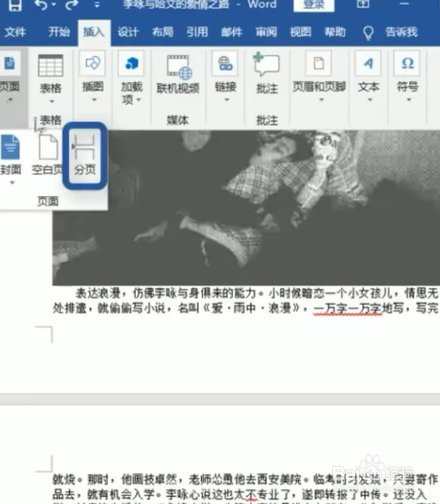
Task: Click the ribbon display options icon
Action: coord(363,5)
